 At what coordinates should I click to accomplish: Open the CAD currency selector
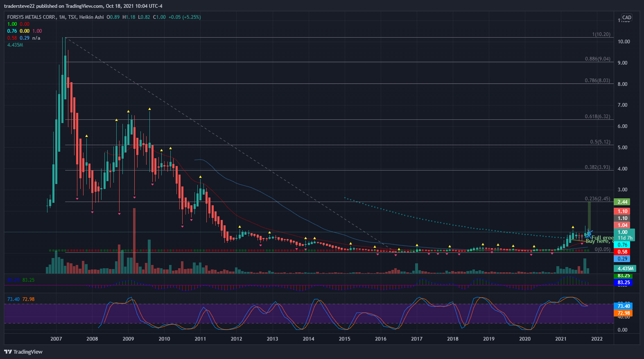tap(626, 18)
